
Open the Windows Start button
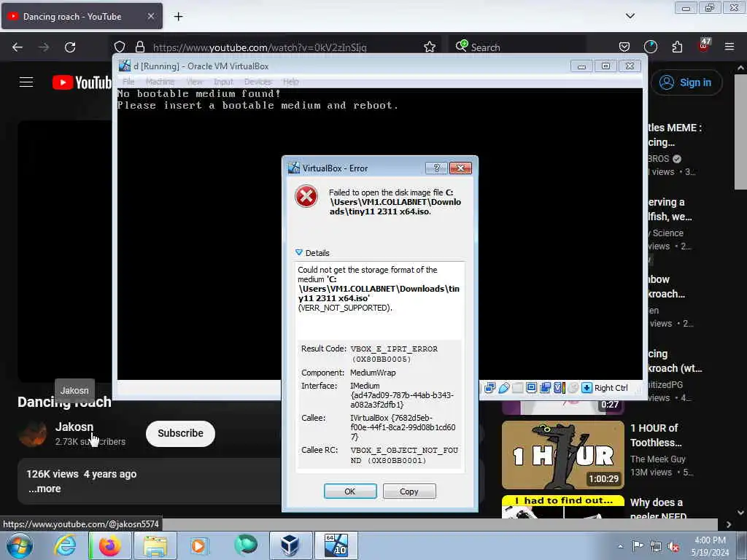tap(20, 545)
